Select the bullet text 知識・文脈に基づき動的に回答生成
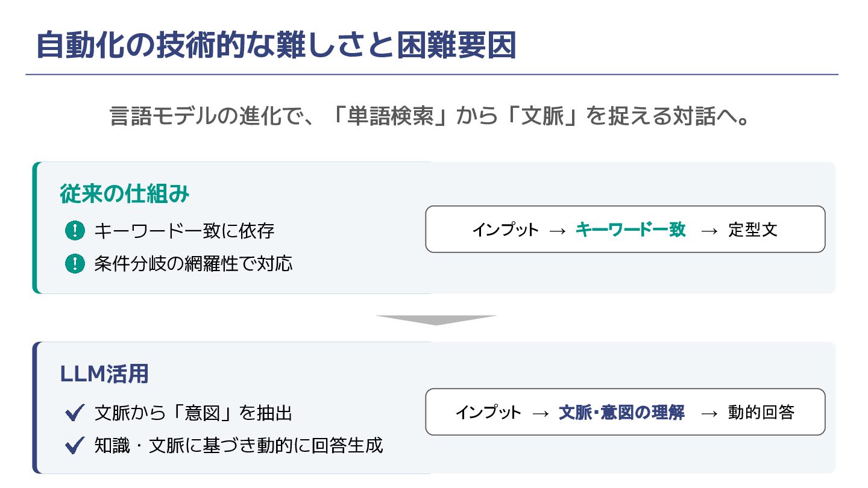This screenshot has height=488, width=868. tap(239, 446)
